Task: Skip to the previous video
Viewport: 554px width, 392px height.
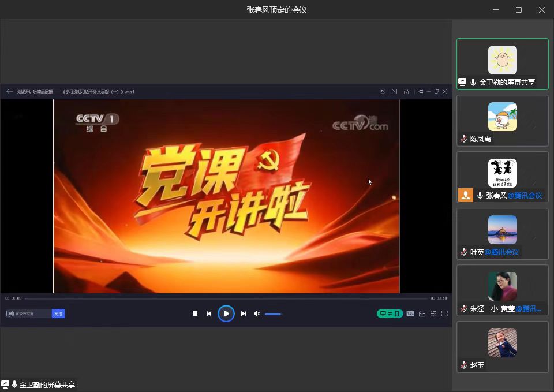Action: [x=209, y=313]
